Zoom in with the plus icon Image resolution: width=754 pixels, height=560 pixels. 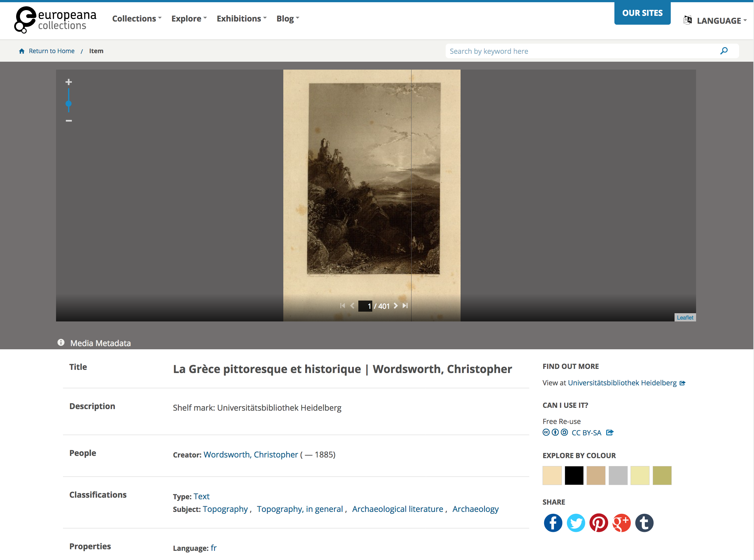[68, 82]
